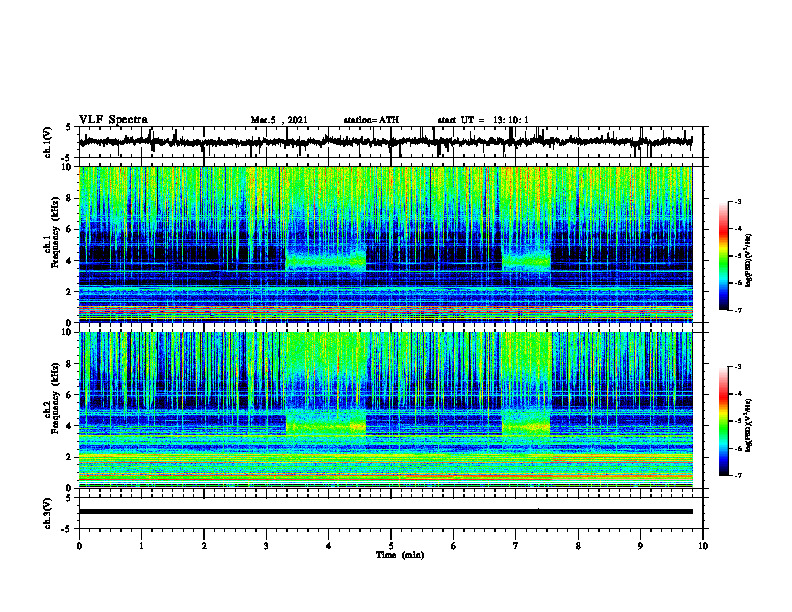Click the 'start UT = 13:10: 1' label

pyautogui.click(x=483, y=120)
